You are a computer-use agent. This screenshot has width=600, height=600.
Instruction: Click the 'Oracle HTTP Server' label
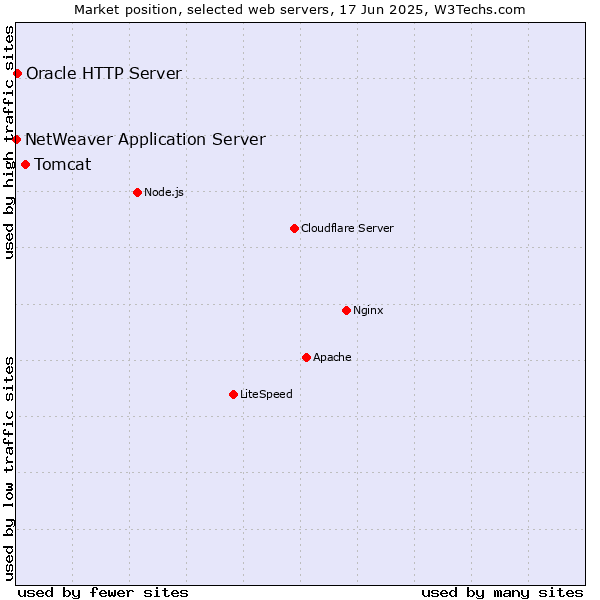click(104, 73)
